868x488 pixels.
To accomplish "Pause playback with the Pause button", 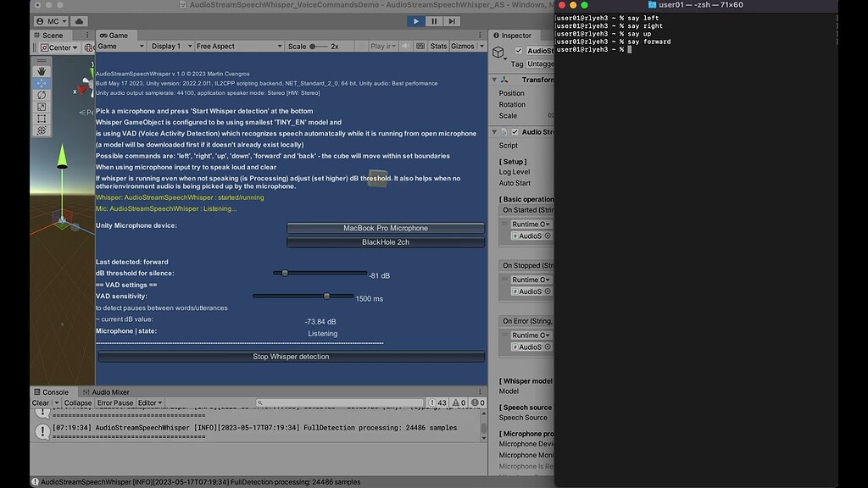I will click(x=434, y=20).
